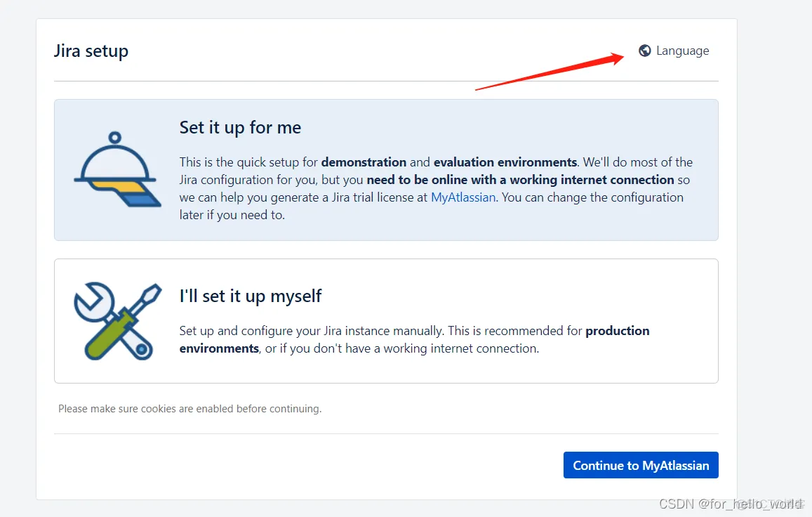Open the MyAtlassian link
This screenshot has width=812, height=517.
[463, 197]
